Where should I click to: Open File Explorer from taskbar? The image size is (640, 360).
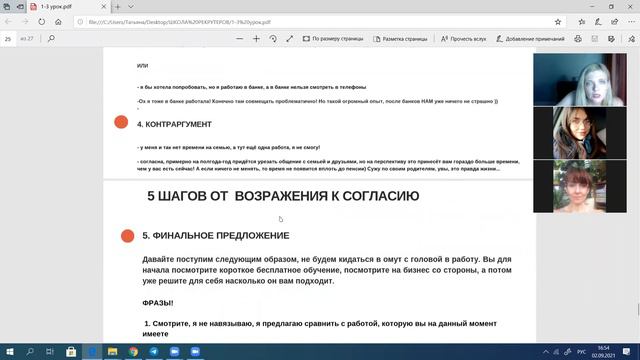(x=113, y=351)
